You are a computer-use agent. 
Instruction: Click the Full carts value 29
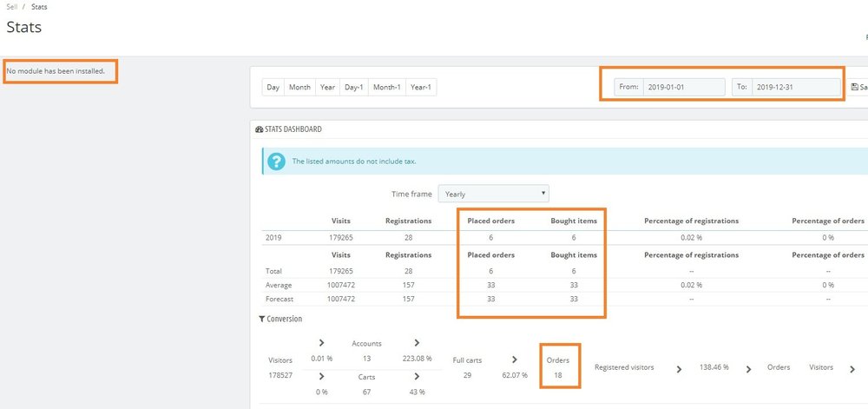pyautogui.click(x=467, y=375)
